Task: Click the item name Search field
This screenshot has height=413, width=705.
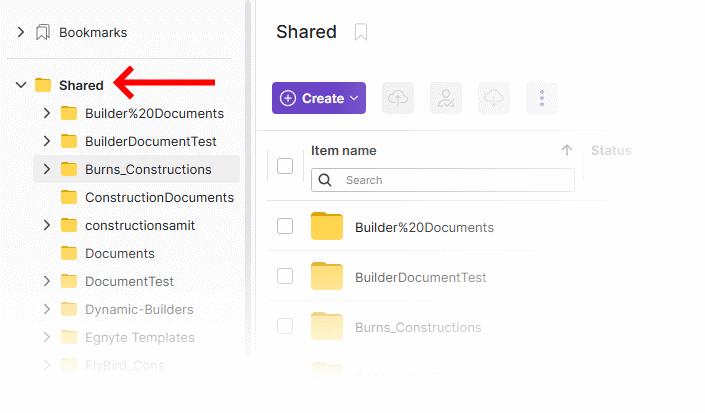Action: [455, 180]
